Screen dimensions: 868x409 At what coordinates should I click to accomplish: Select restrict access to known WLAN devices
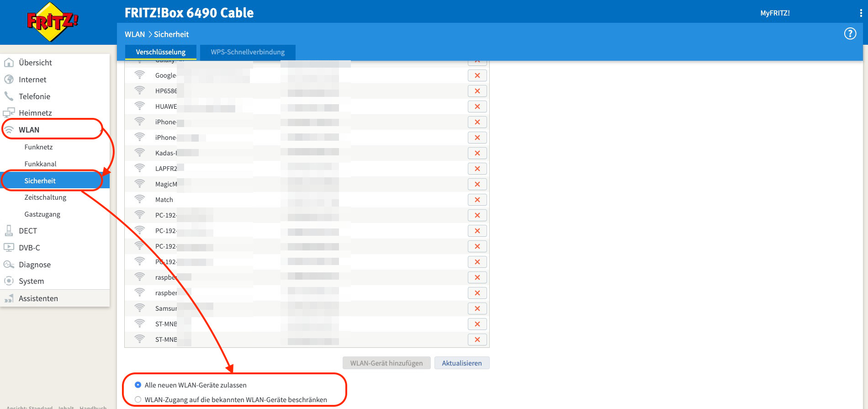click(138, 399)
